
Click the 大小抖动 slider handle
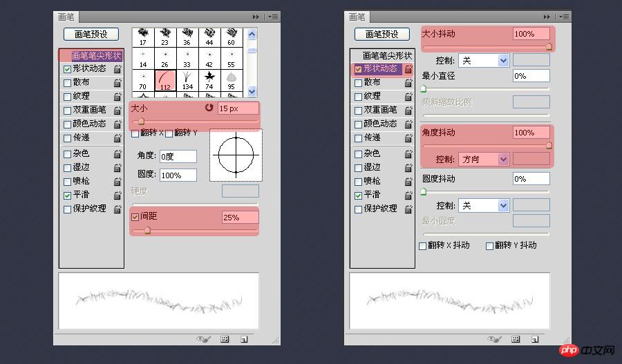[x=549, y=47]
